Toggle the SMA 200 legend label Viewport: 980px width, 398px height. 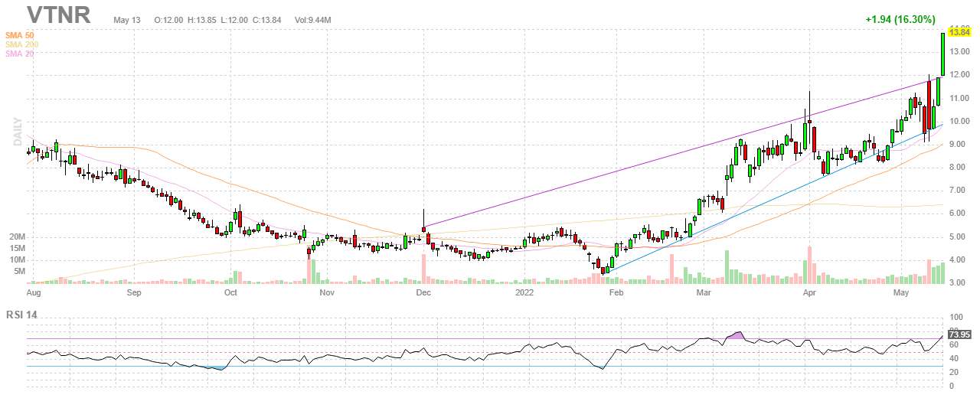coord(23,44)
